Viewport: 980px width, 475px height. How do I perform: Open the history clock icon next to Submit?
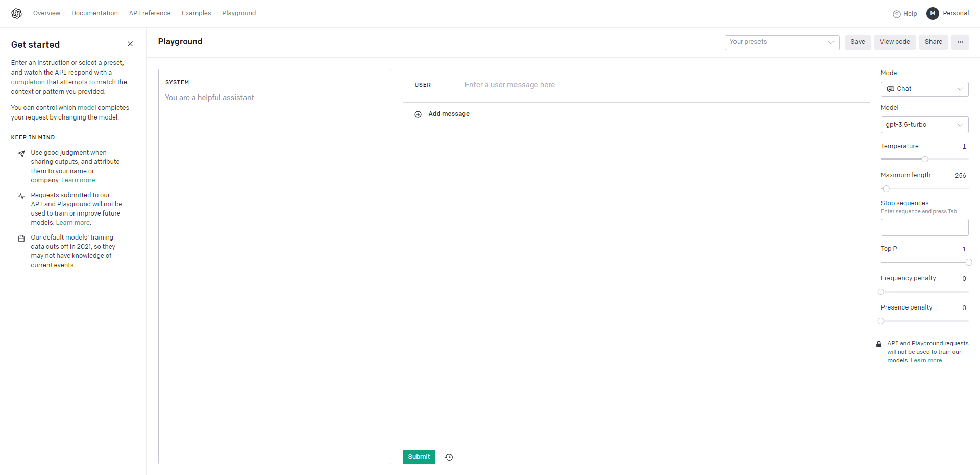pyautogui.click(x=449, y=457)
